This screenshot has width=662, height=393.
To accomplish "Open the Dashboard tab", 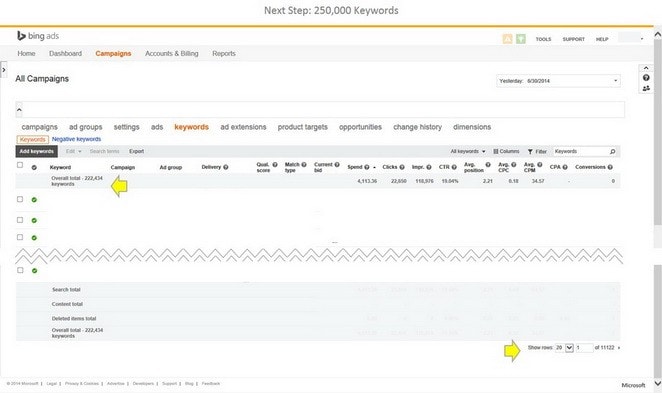I will (65, 54).
